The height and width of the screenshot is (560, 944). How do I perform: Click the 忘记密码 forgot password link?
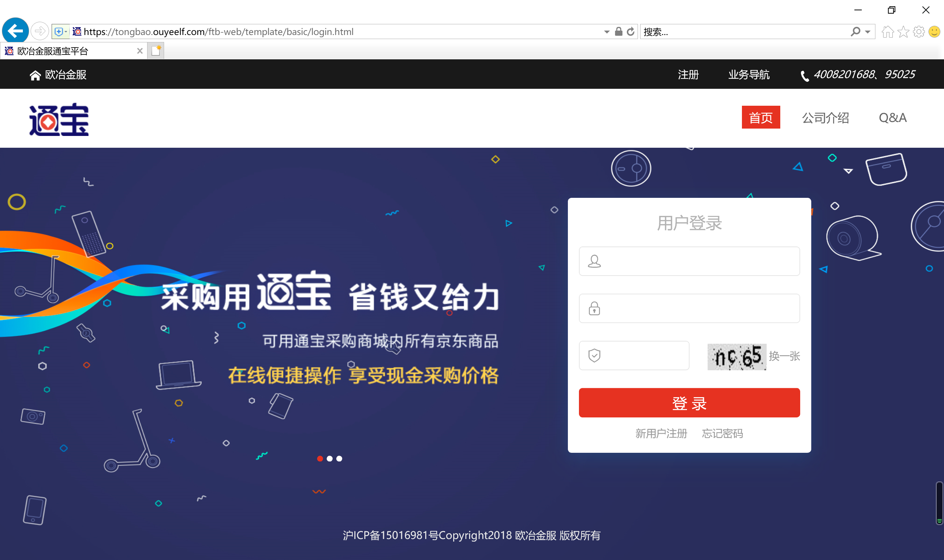coord(722,434)
